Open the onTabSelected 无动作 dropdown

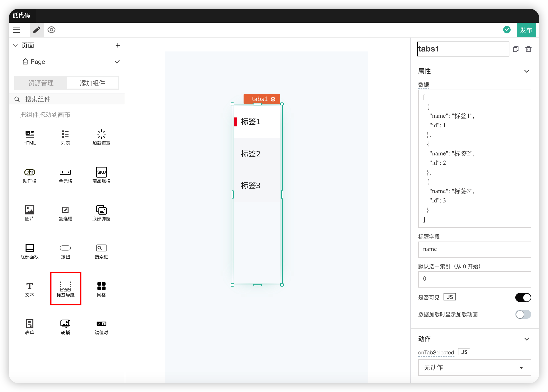tap(474, 367)
